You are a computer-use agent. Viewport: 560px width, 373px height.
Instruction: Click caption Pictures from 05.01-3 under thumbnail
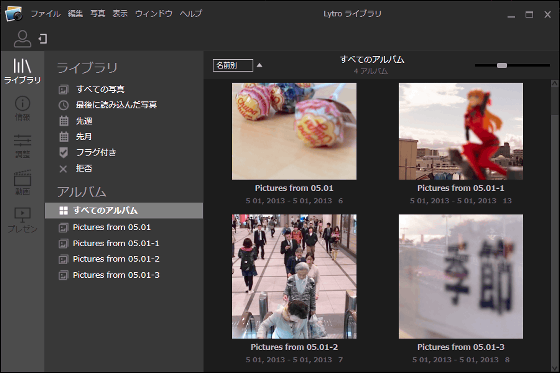click(461, 347)
